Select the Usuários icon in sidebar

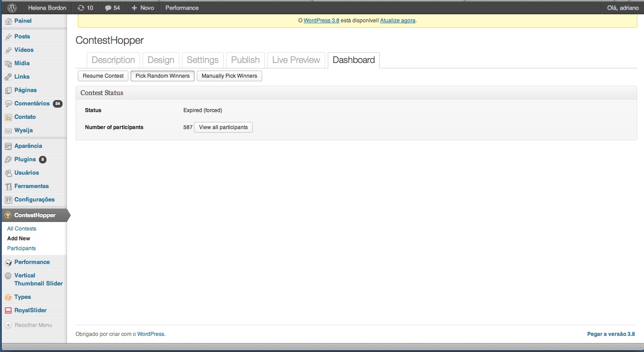(8, 173)
